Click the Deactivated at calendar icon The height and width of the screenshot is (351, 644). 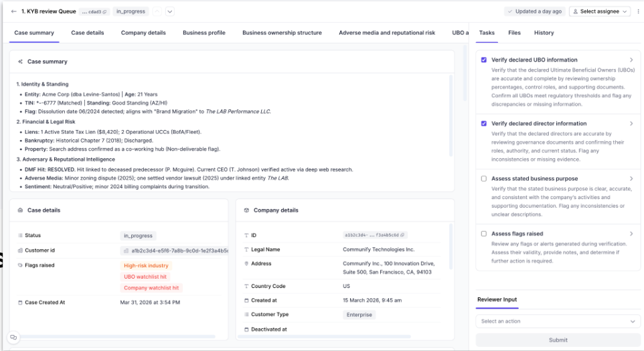[246, 329]
